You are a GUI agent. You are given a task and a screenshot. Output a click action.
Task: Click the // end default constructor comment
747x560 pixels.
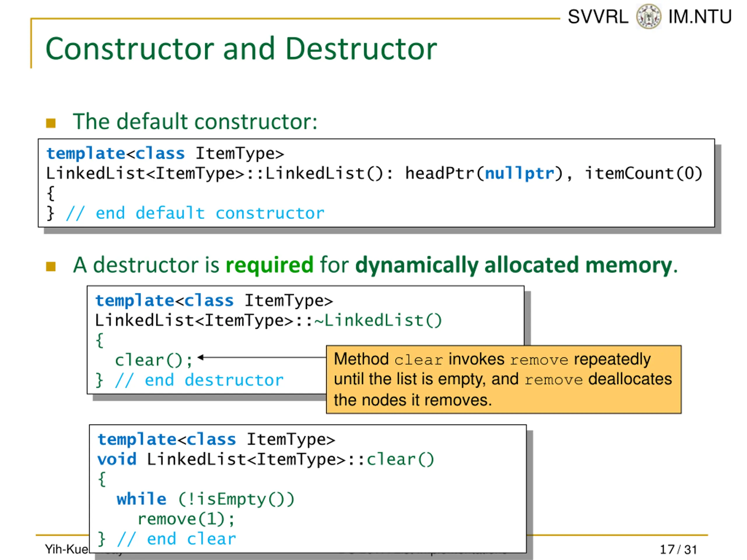coord(195,213)
